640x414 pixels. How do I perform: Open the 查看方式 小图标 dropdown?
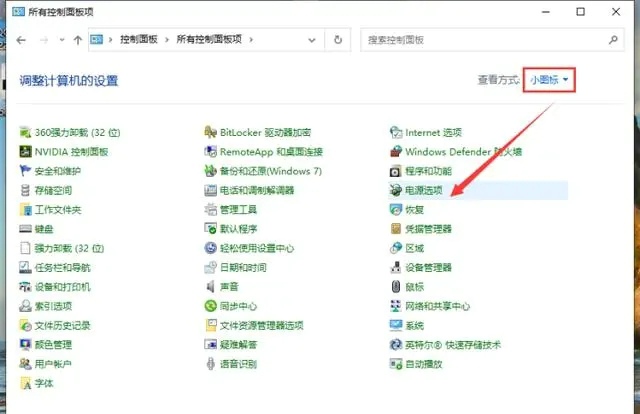click(x=549, y=80)
